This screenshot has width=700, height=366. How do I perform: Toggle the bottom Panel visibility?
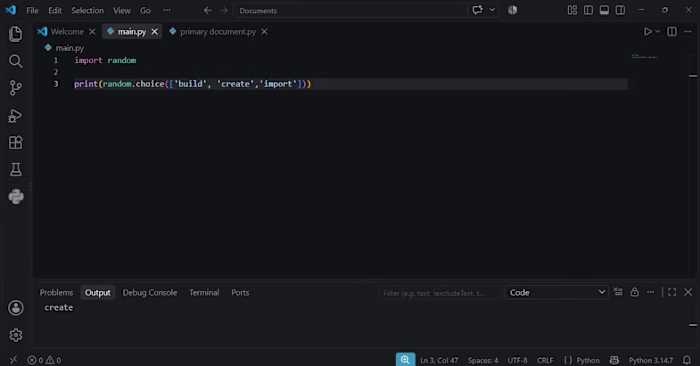pyautogui.click(x=604, y=10)
